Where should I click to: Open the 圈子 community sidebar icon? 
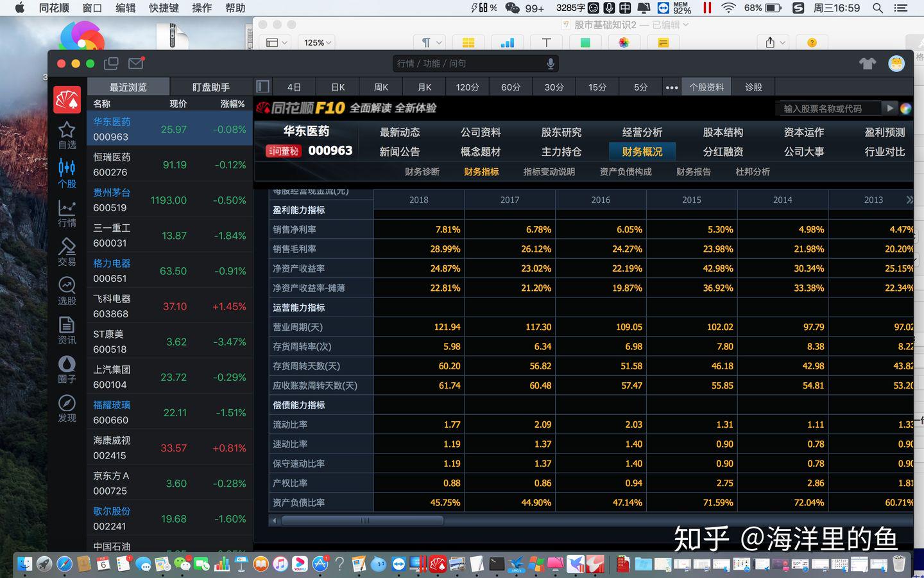(67, 369)
